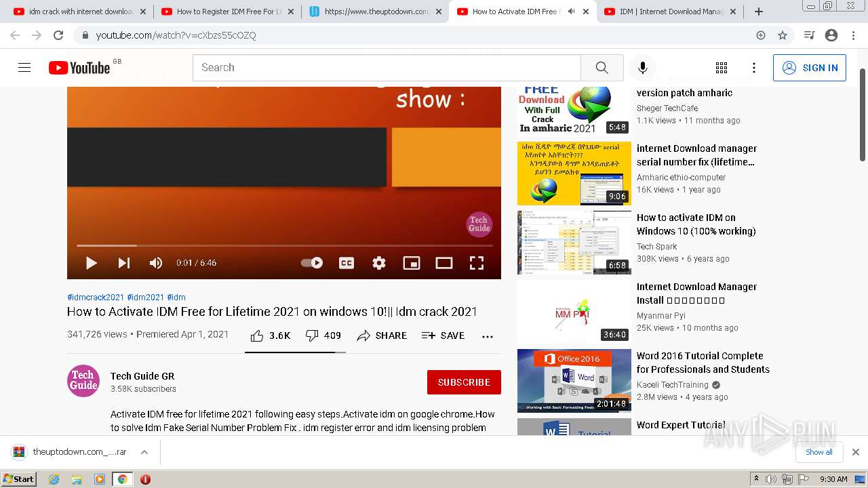The height and width of the screenshot is (488, 868).
Task: Show hidden system tray icons
Action: (x=756, y=479)
